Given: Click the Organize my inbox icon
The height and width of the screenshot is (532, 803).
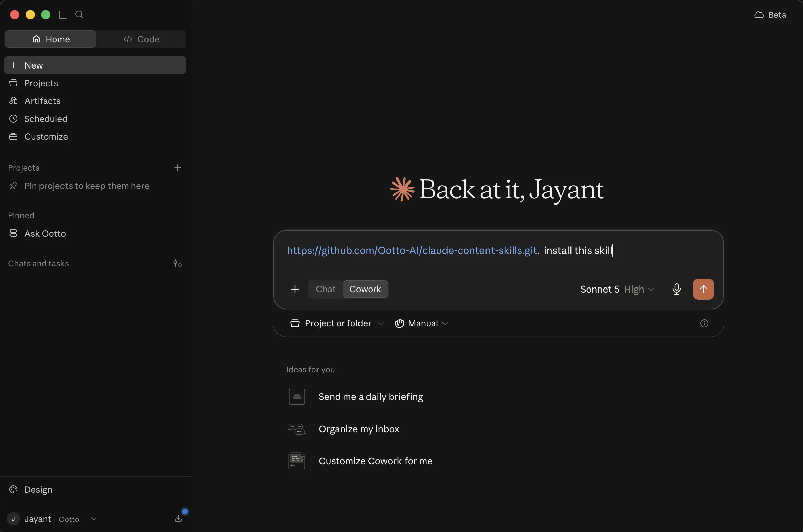Looking at the screenshot, I should coord(297,429).
